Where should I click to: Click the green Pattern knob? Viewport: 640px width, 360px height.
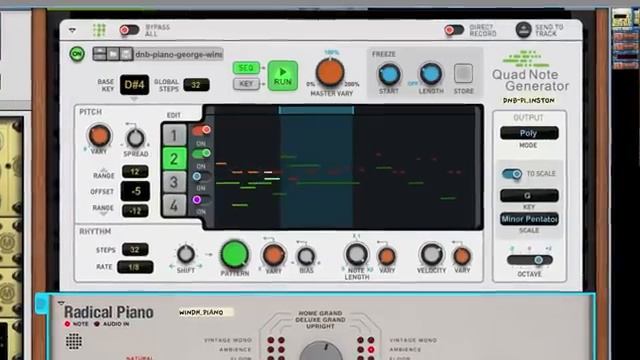[235, 254]
